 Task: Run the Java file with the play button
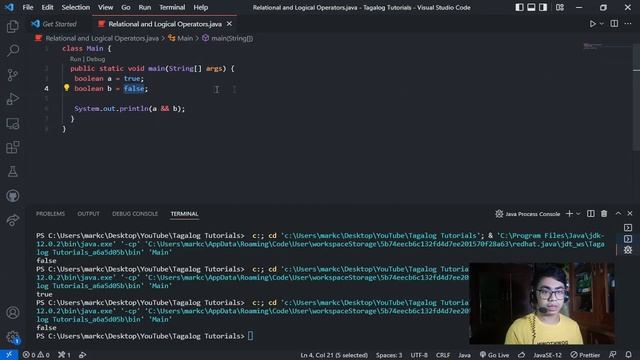click(592, 24)
